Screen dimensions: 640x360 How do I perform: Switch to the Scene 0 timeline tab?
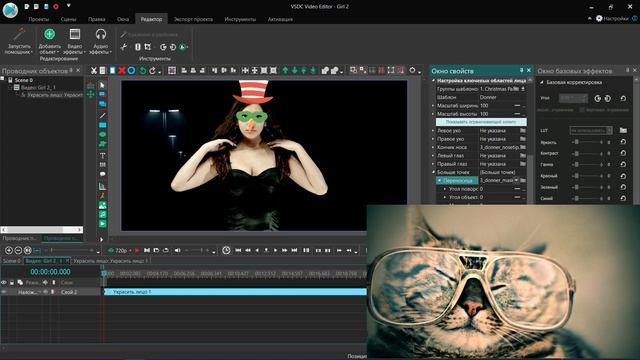pos(11,261)
